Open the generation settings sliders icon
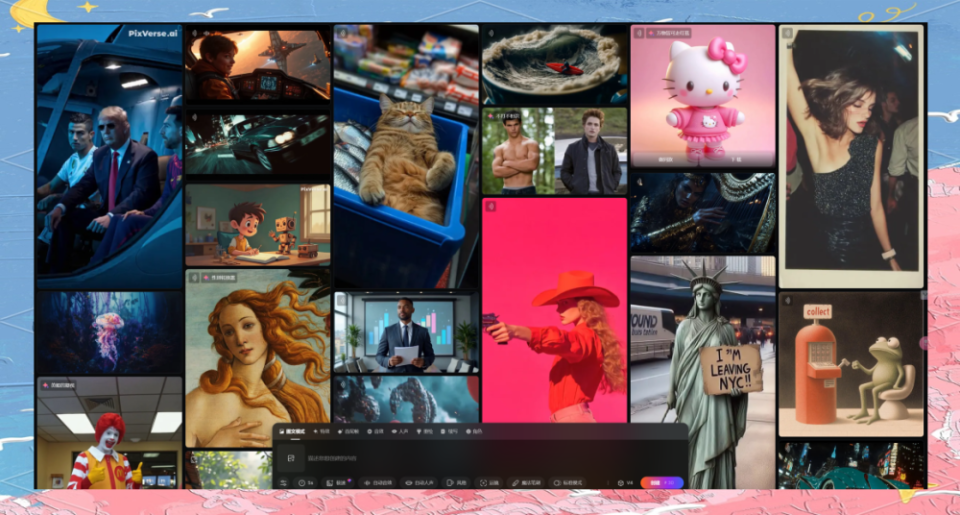The image size is (960, 515). pos(283,483)
